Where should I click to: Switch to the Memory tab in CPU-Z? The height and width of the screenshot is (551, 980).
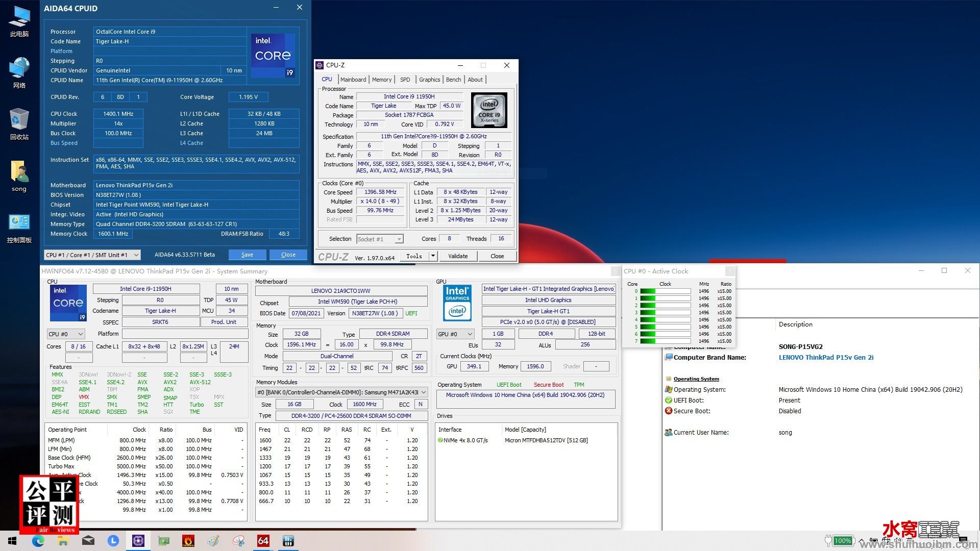point(382,80)
